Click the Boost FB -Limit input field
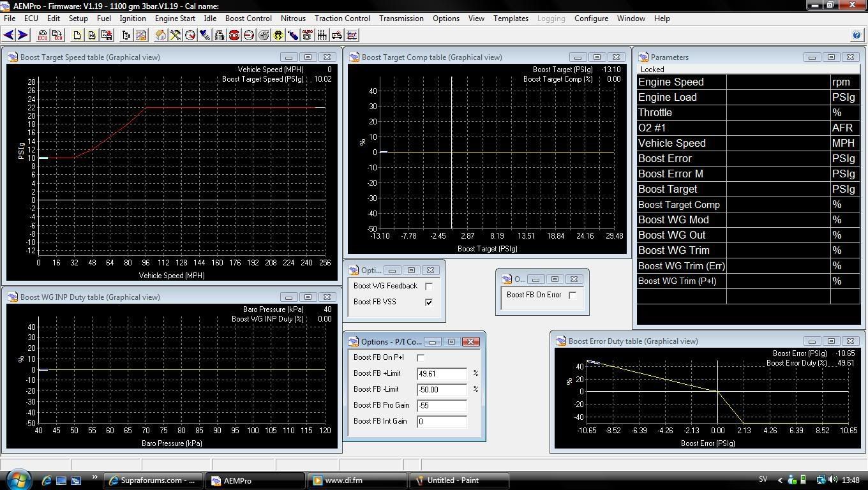 click(442, 390)
